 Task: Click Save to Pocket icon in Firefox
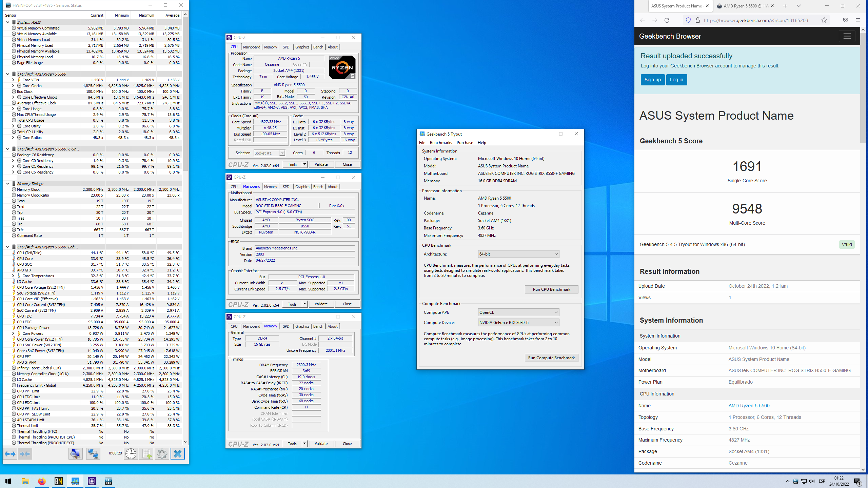tap(846, 20)
